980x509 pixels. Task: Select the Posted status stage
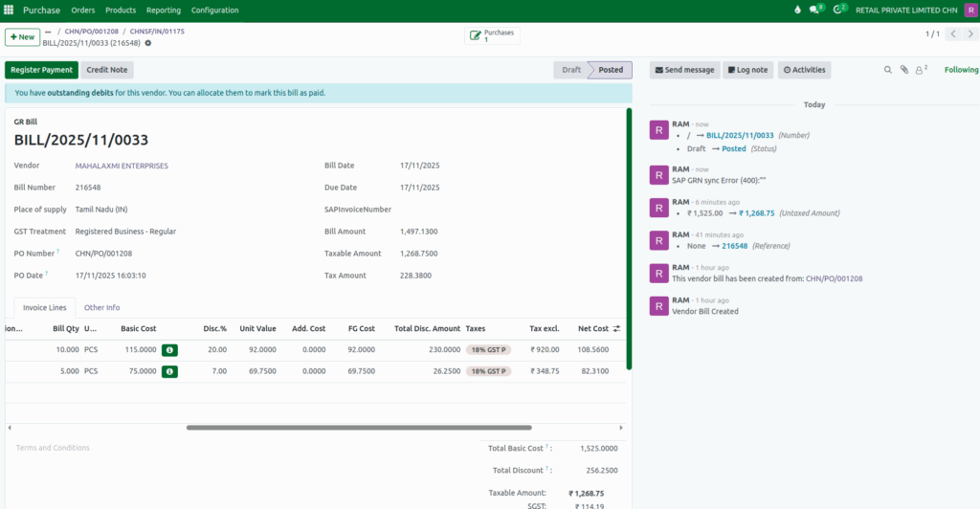(x=611, y=70)
